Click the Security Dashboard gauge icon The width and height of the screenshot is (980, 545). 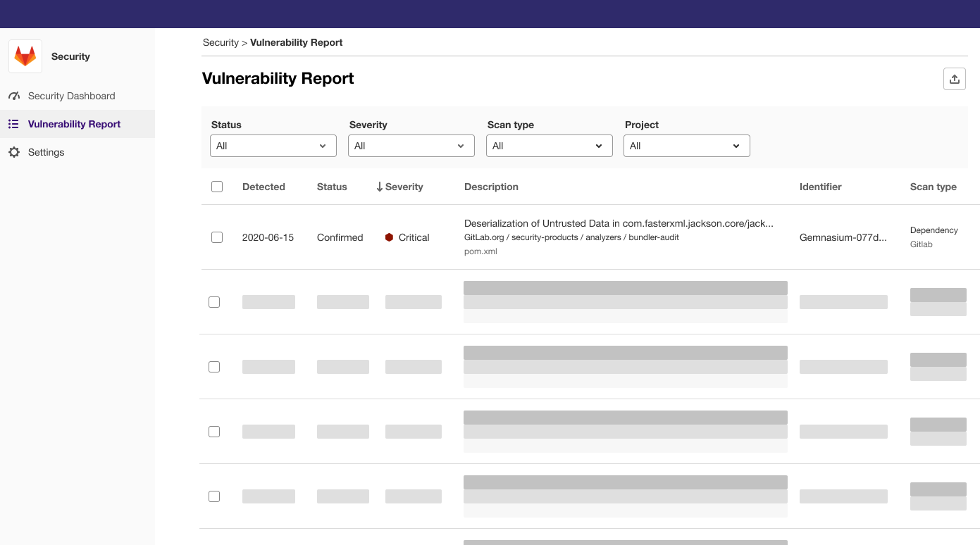(14, 96)
